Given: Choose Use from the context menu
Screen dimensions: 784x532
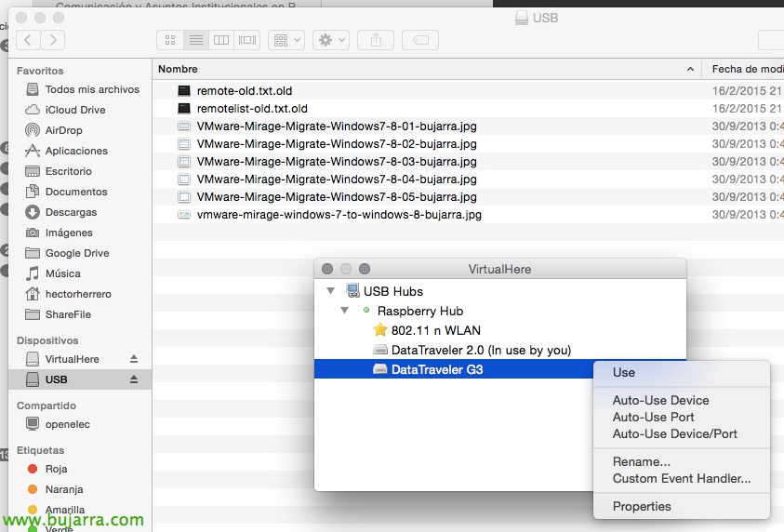Looking at the screenshot, I should [624, 372].
